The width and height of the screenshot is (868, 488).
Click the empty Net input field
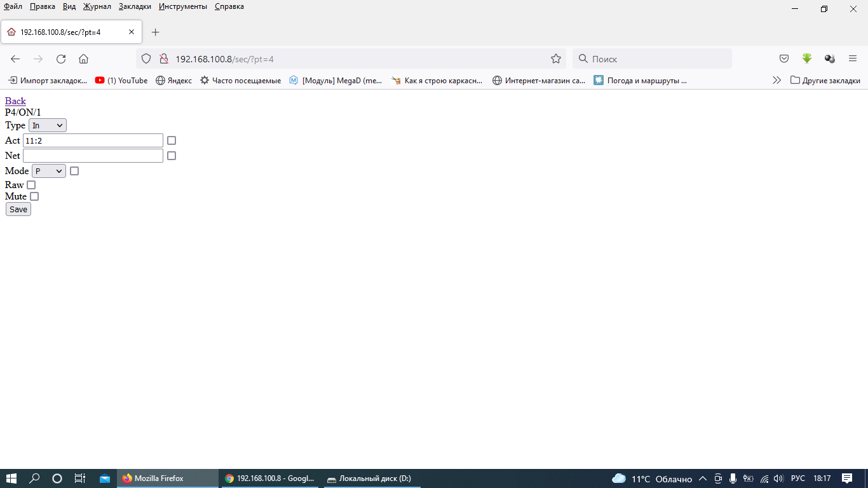93,156
